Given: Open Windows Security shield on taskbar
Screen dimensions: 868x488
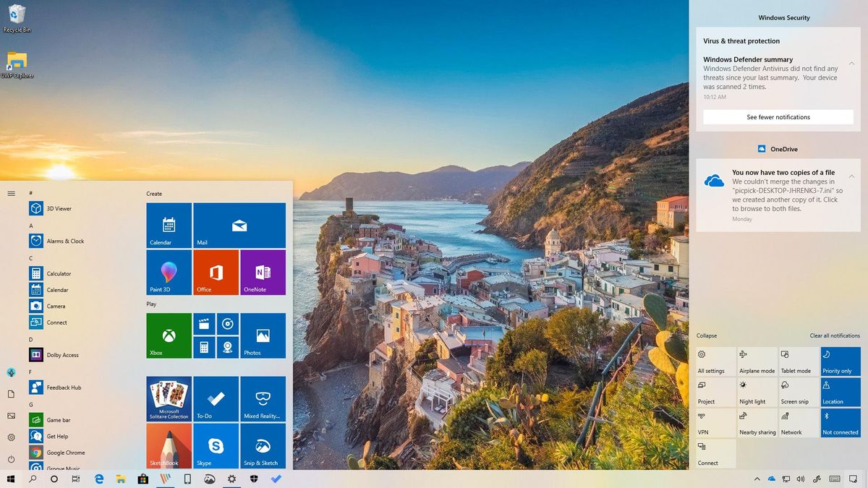Looking at the screenshot, I should point(254,479).
